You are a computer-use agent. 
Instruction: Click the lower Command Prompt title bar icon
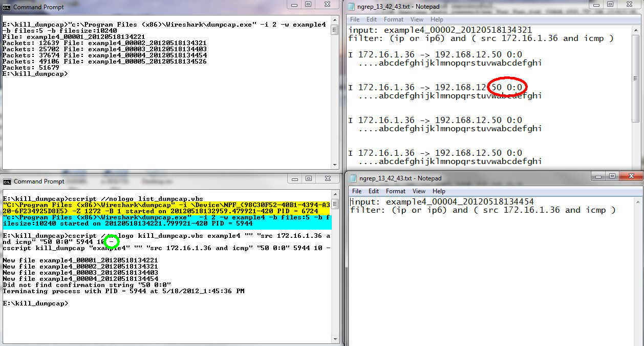click(7, 181)
